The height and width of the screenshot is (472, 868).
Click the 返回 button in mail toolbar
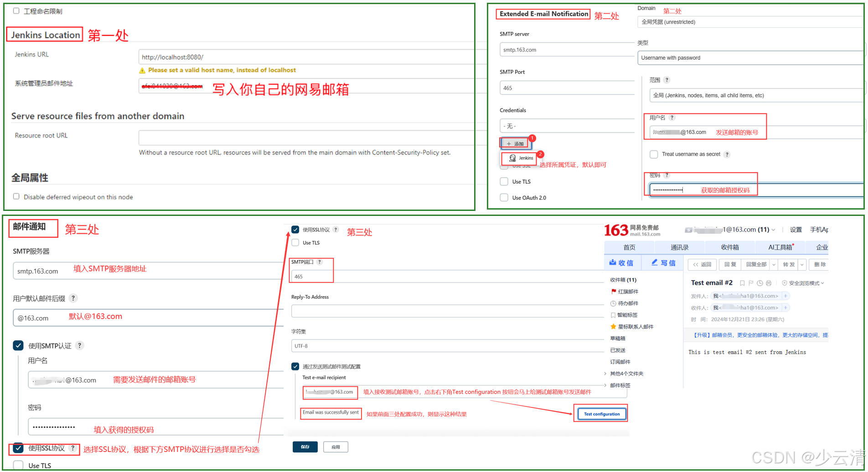[x=702, y=264]
